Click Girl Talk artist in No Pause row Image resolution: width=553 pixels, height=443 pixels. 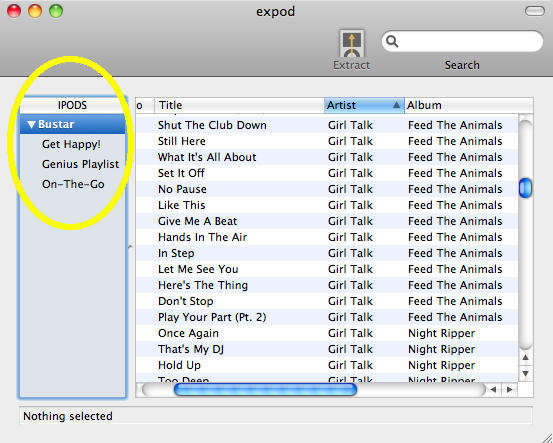pyautogui.click(x=350, y=189)
